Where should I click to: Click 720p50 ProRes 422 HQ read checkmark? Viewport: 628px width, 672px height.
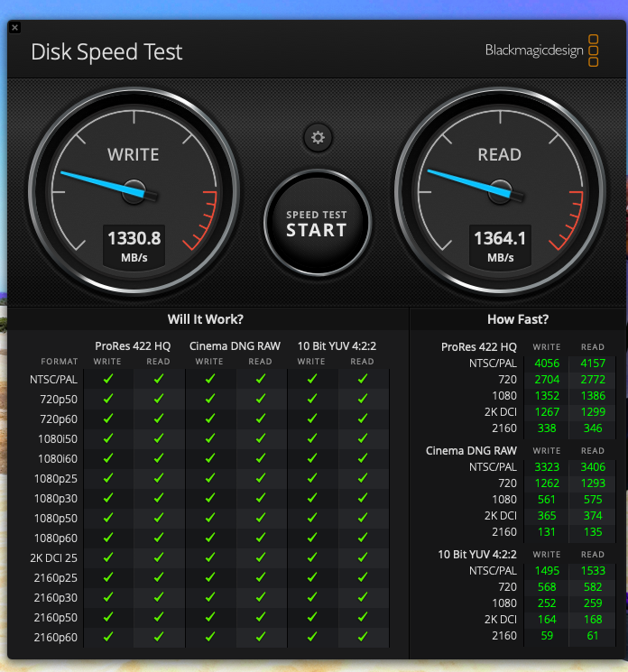click(x=159, y=399)
